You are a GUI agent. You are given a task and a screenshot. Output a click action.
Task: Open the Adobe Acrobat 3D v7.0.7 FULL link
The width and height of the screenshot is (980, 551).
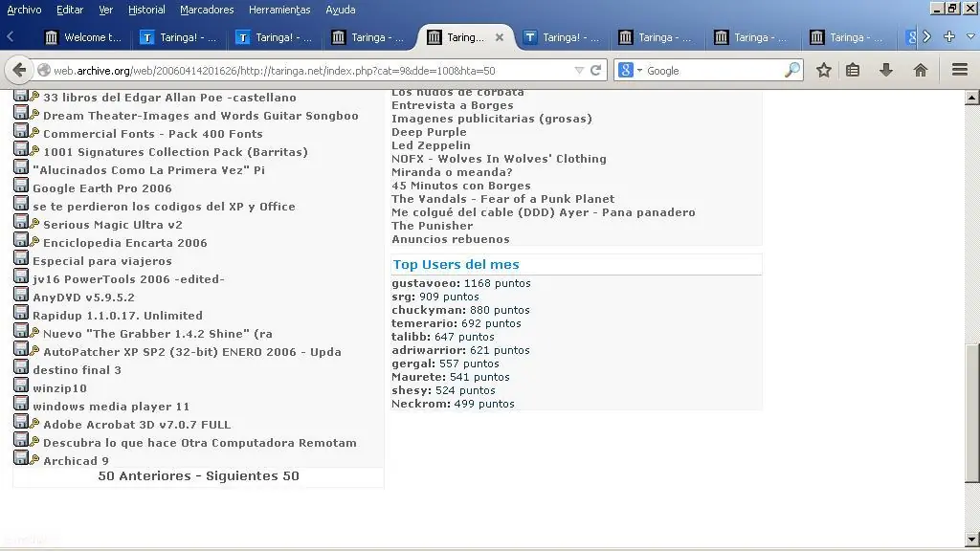click(137, 424)
